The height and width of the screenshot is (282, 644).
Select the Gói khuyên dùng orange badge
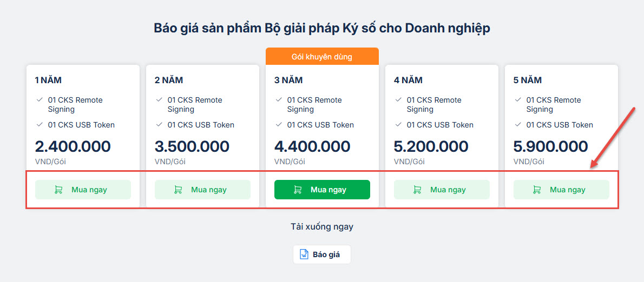coord(322,56)
